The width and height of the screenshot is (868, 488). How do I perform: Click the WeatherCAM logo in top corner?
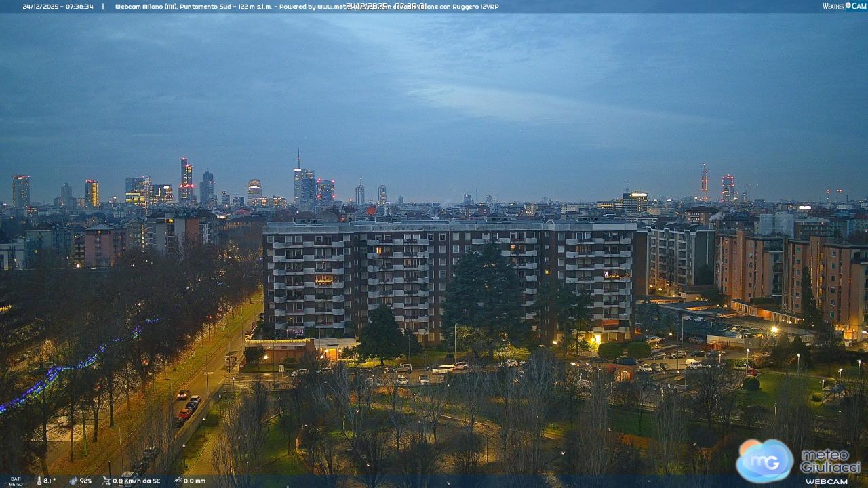coord(844,6)
